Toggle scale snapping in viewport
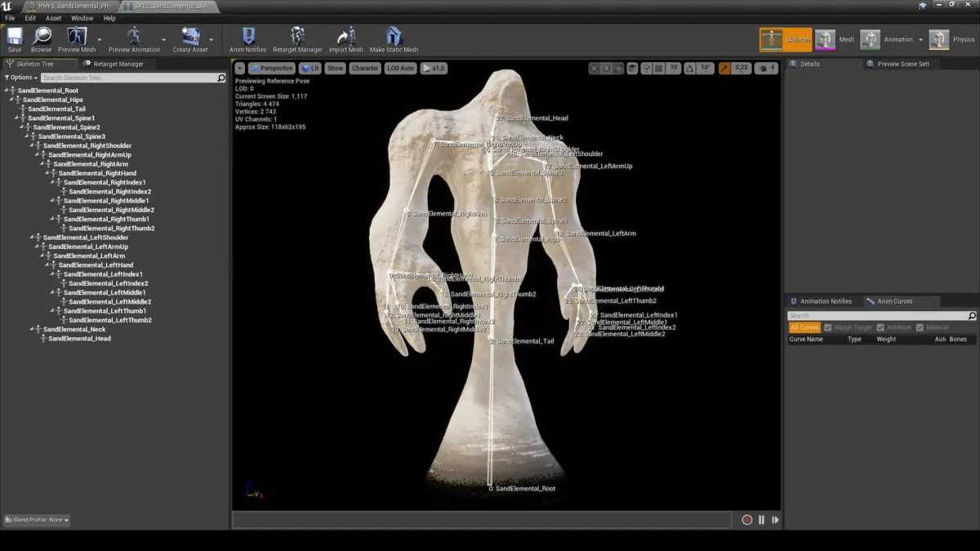This screenshot has height=551, width=980. tap(724, 69)
